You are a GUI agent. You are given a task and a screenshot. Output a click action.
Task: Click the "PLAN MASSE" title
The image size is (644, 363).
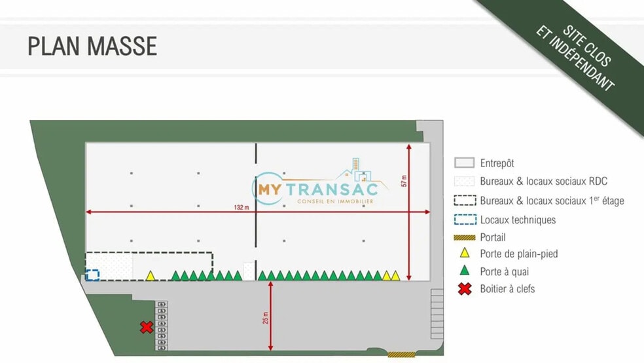point(92,47)
